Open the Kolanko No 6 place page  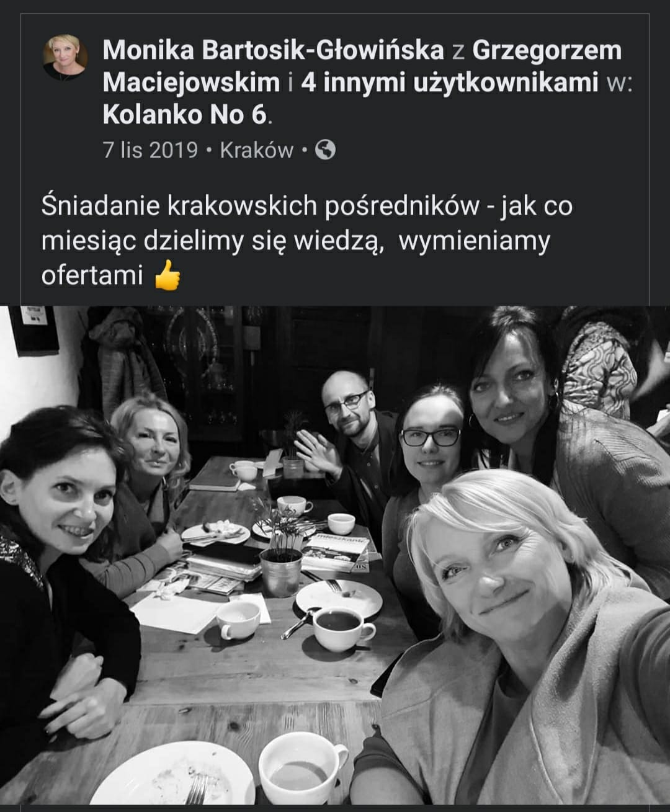[185, 115]
